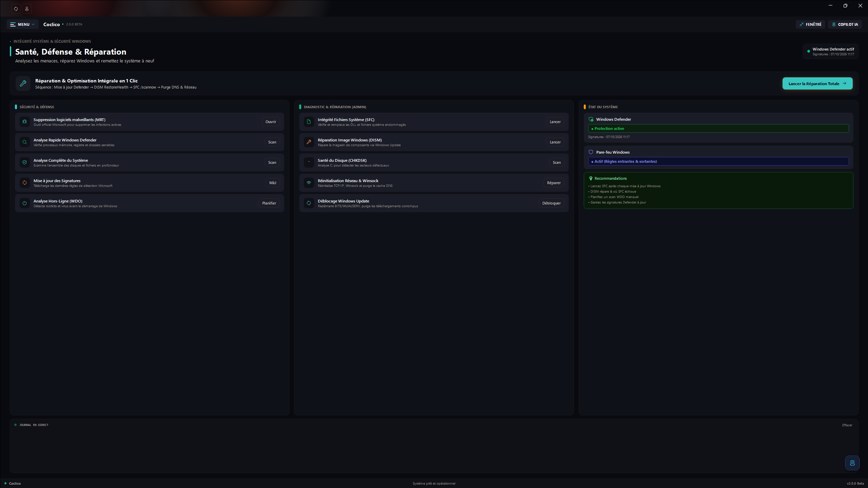Click the wifi icon for Réinitialisation Réseau & Winsock
Viewport: 868px width, 488px height.
click(309, 183)
